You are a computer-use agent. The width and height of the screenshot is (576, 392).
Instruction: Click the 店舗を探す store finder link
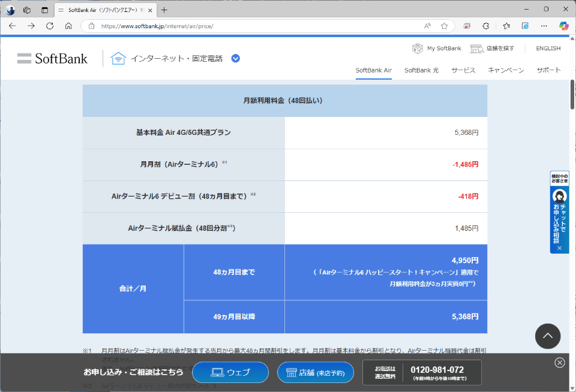(492, 49)
